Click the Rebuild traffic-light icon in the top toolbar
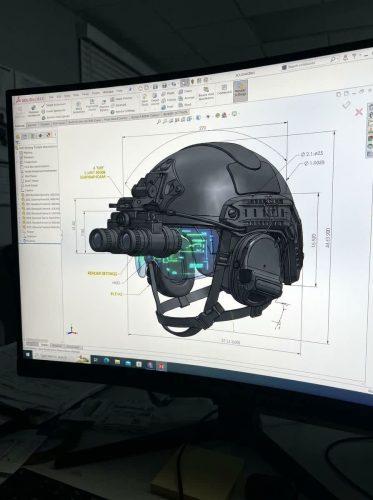This screenshot has height=500, width=373. pos(192,82)
